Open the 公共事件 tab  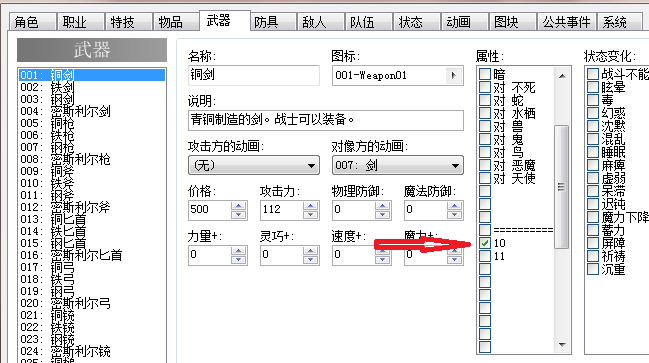pyautogui.click(x=567, y=22)
